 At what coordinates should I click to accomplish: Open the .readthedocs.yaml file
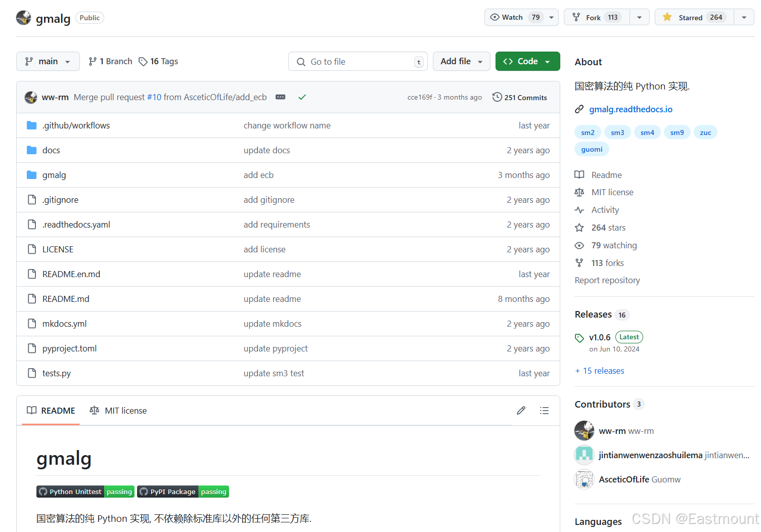pyautogui.click(x=76, y=225)
